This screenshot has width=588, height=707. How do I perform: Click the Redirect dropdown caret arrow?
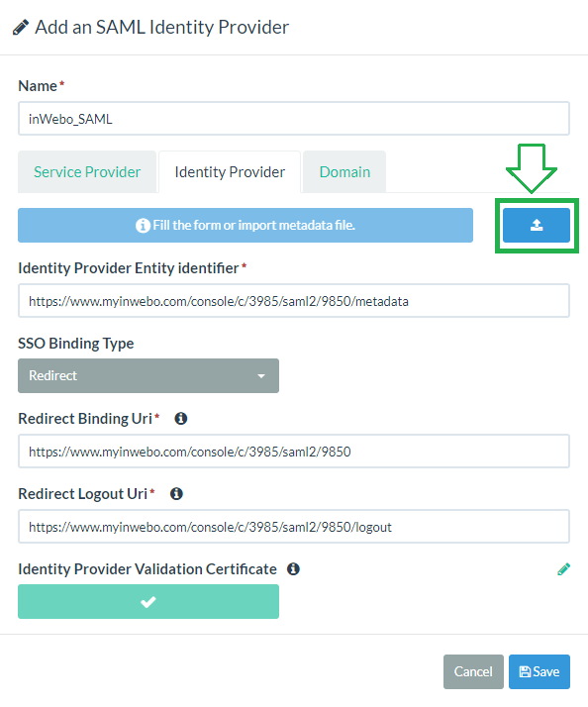(x=261, y=376)
